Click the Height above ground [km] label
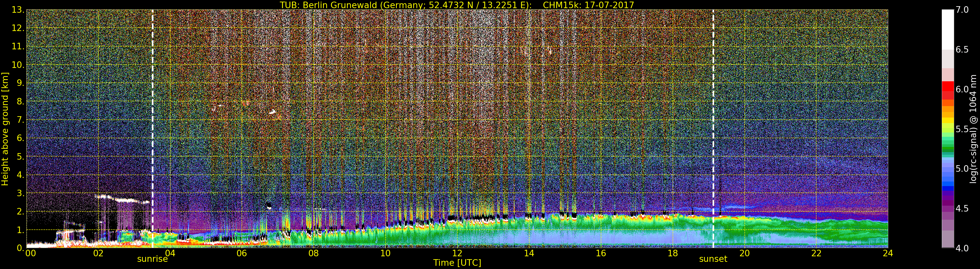The image size is (980, 269). [x=5, y=129]
